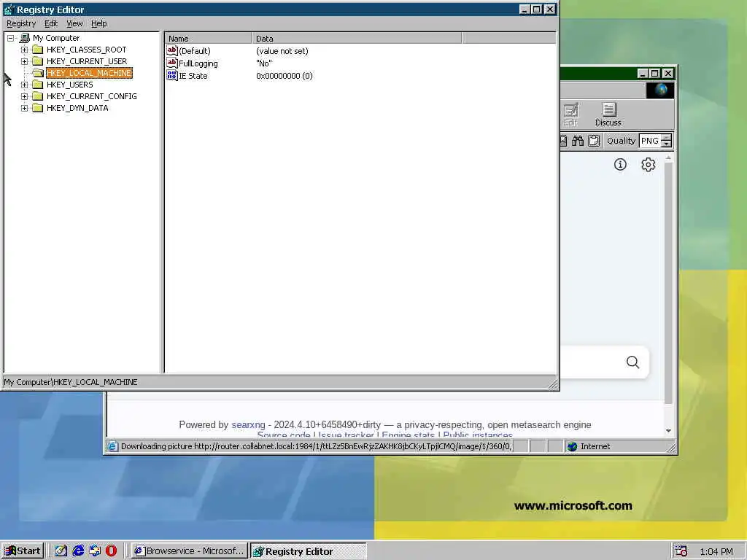Launch Opera from quick launch

coord(111,551)
